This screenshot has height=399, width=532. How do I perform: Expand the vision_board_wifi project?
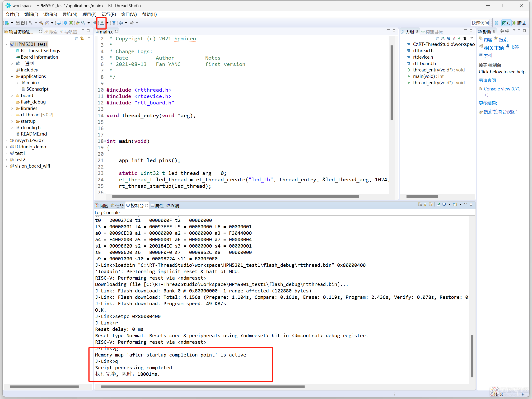6,166
